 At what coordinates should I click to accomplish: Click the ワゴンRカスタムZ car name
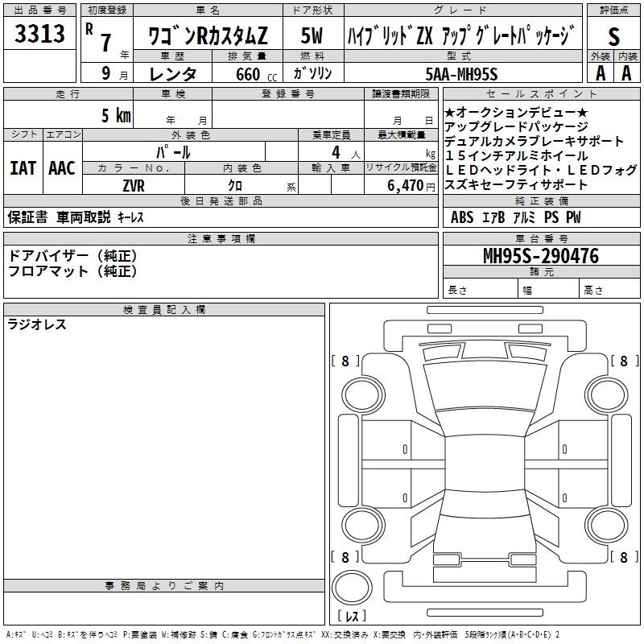[x=206, y=36]
